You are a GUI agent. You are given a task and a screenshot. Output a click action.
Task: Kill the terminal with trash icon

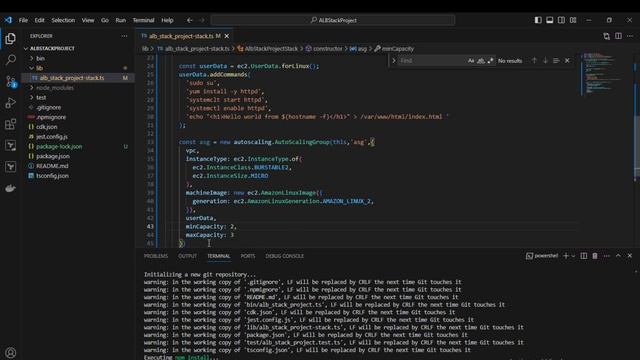pyautogui.click(x=595, y=256)
